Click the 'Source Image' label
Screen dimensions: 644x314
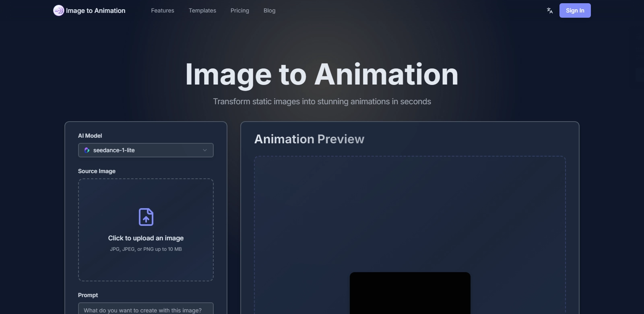point(97,171)
